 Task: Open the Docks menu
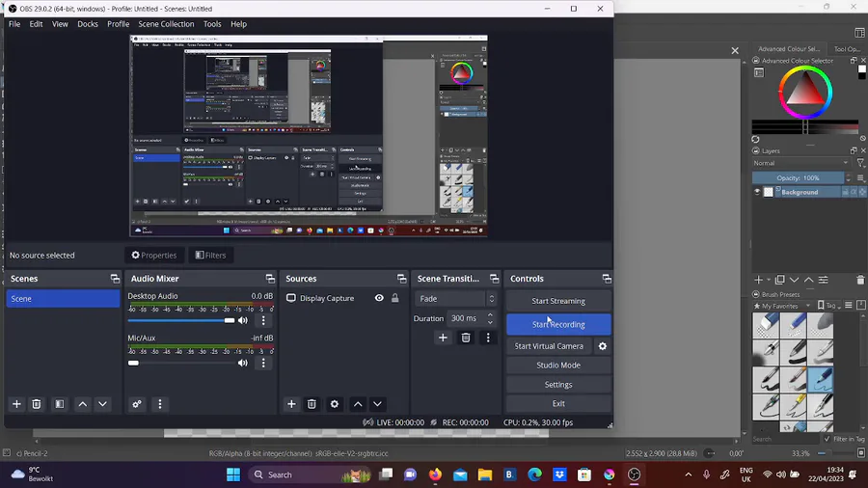pyautogui.click(x=88, y=24)
